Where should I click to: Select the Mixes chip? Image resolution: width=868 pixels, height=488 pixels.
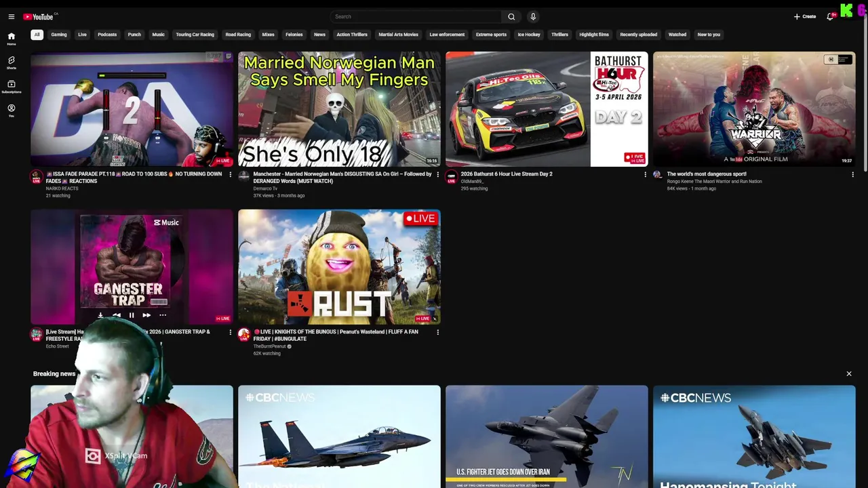point(269,35)
